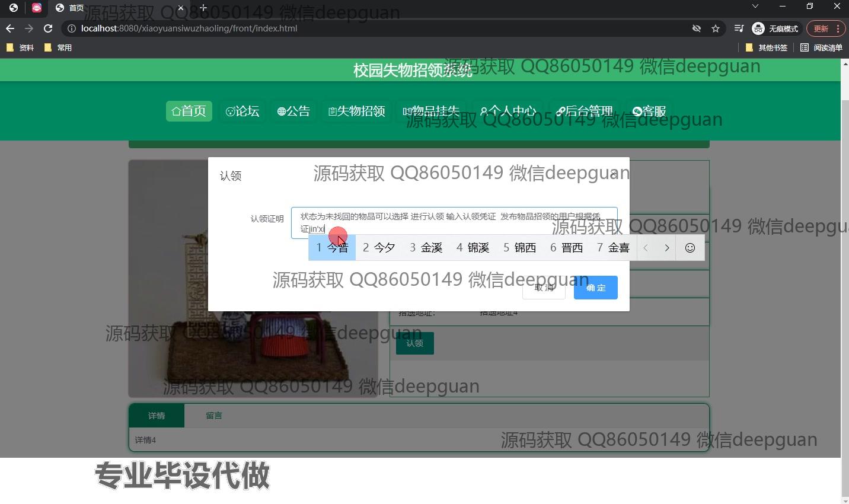This screenshot has height=504, width=849.
Task: Click the green 认领 button
Action: [415, 343]
